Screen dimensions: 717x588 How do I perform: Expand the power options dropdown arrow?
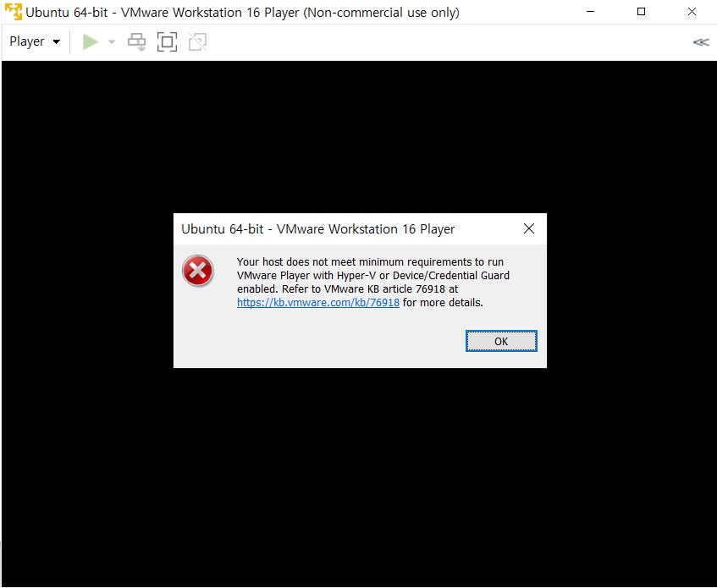112,42
